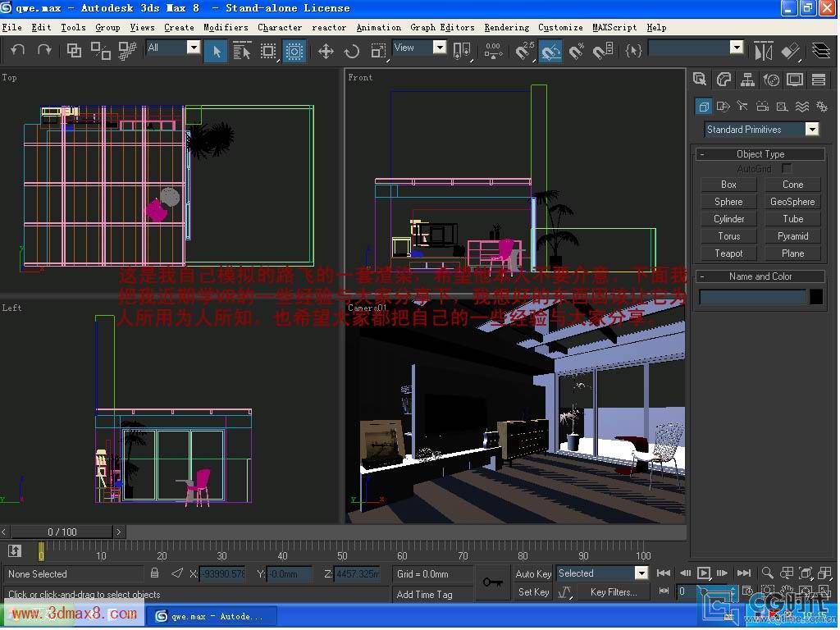The height and width of the screenshot is (630, 840).
Task: Choose the Rectangular Selection Region tool
Action: tap(268, 52)
